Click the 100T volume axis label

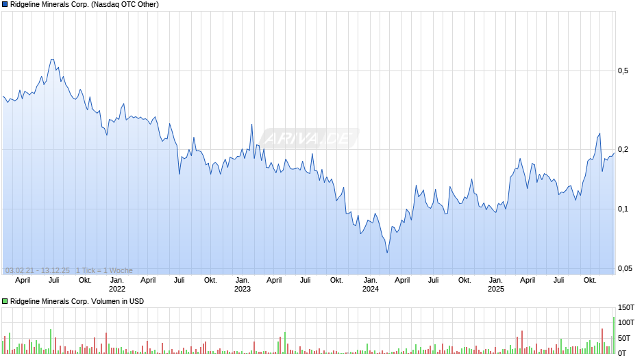[x=626, y=322]
